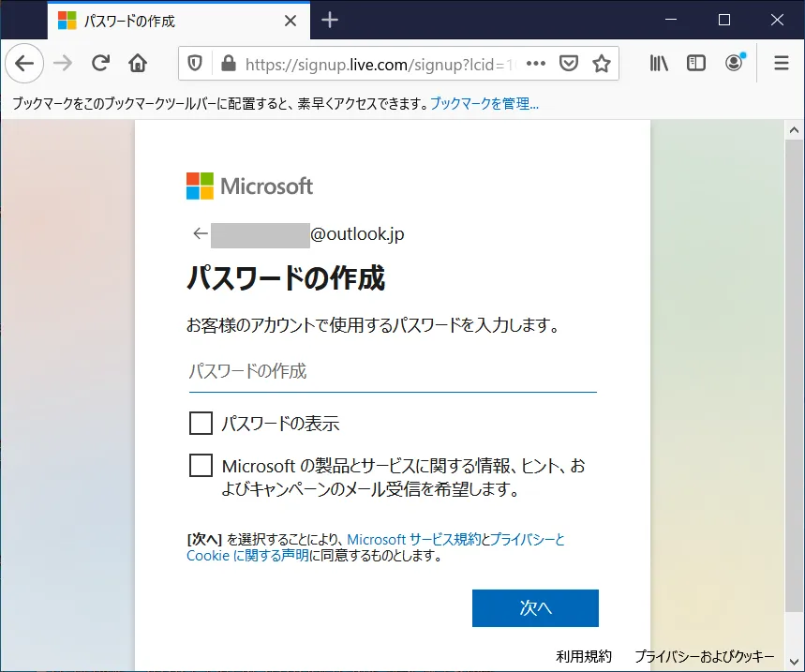Click the vertical scrollbar thumb
Image resolution: width=805 pixels, height=672 pixels.
pyautogui.click(x=794, y=376)
